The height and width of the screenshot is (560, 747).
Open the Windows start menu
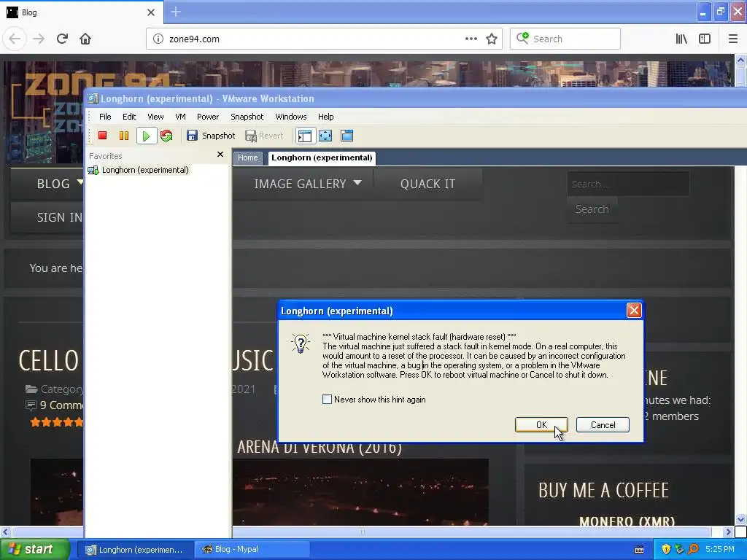34,550
